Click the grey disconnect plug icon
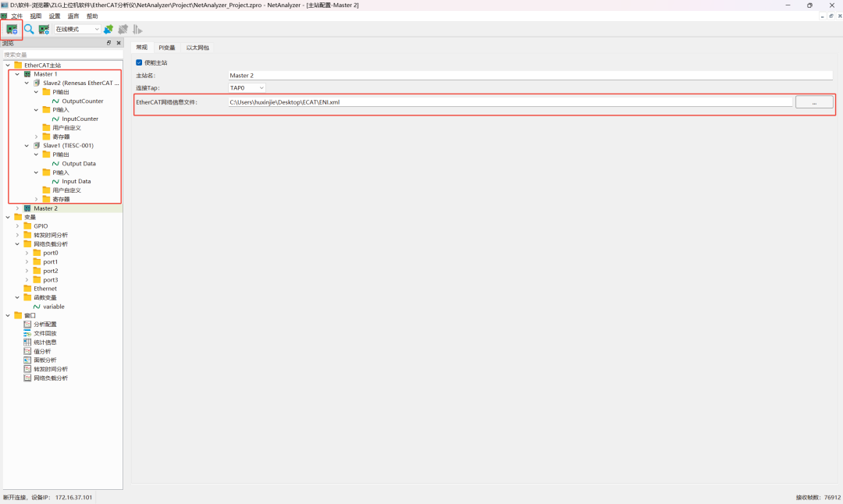The image size is (843, 504). (123, 29)
